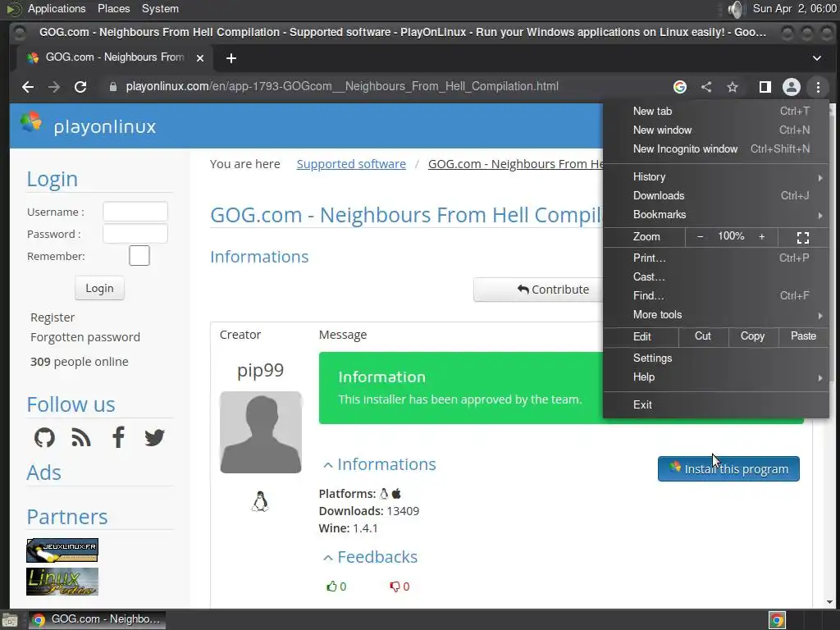Image resolution: width=840 pixels, height=630 pixels.
Task: Select New tab in Chrome menu
Action: pyautogui.click(x=716, y=111)
